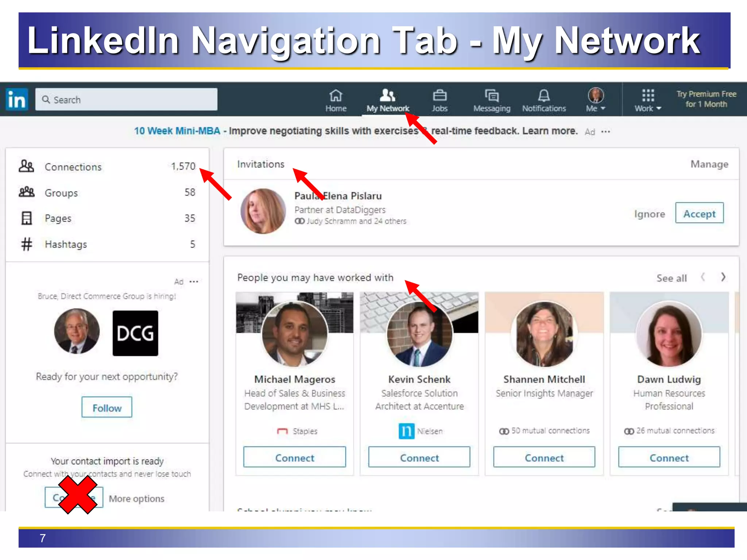747x560 pixels.
Task: Open Groups list showing 58
Action: point(107,192)
